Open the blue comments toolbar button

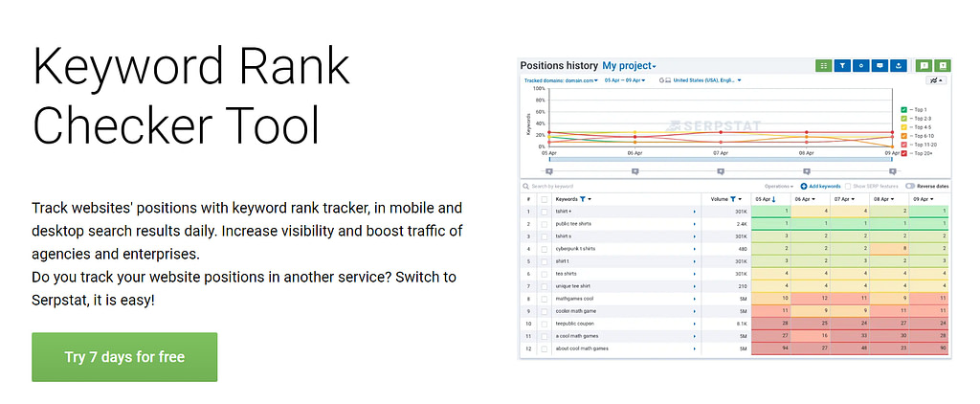coord(880,66)
